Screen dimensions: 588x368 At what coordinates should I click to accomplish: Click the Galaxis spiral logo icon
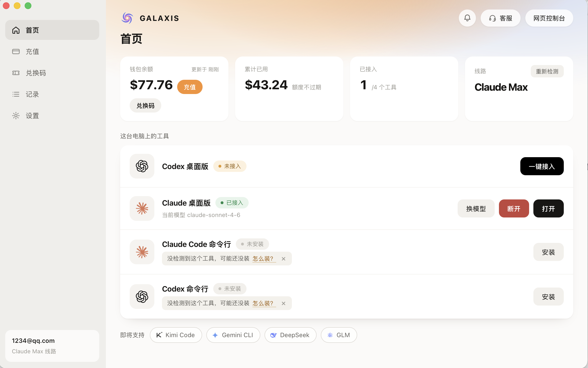(x=127, y=18)
